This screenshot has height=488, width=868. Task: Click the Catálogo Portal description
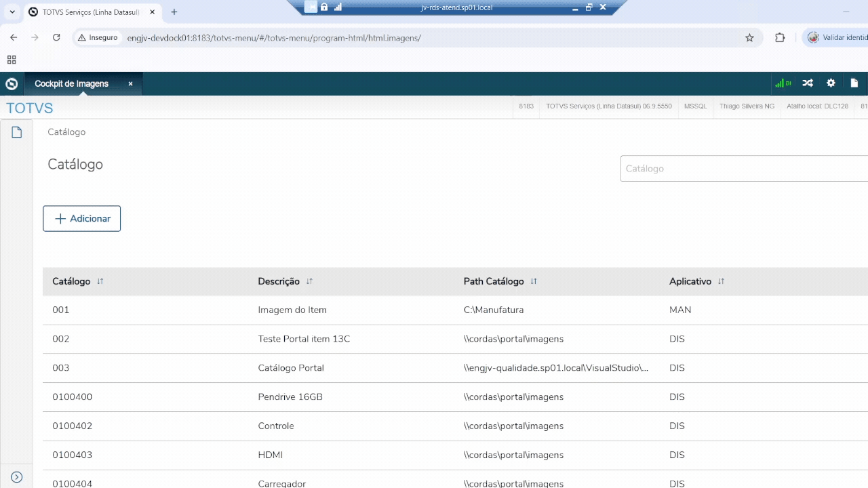coord(291,368)
